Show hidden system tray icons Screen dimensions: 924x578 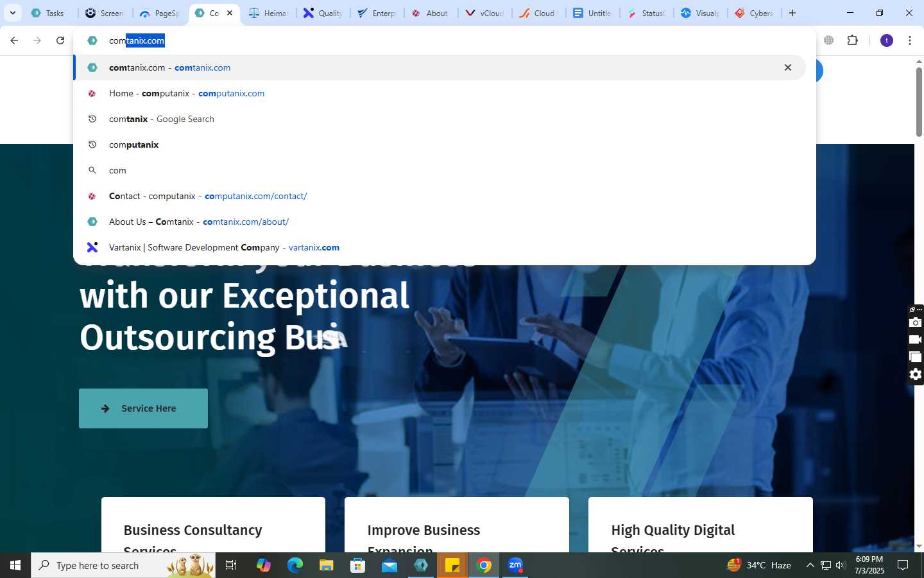tap(810, 565)
